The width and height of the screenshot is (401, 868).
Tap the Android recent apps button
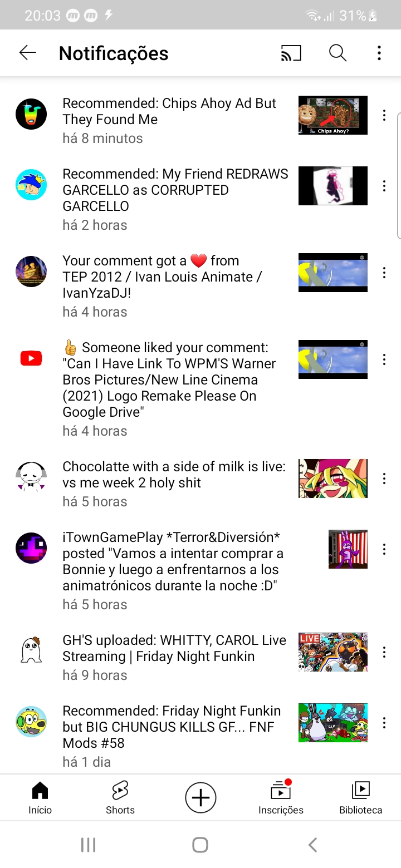[x=89, y=845]
